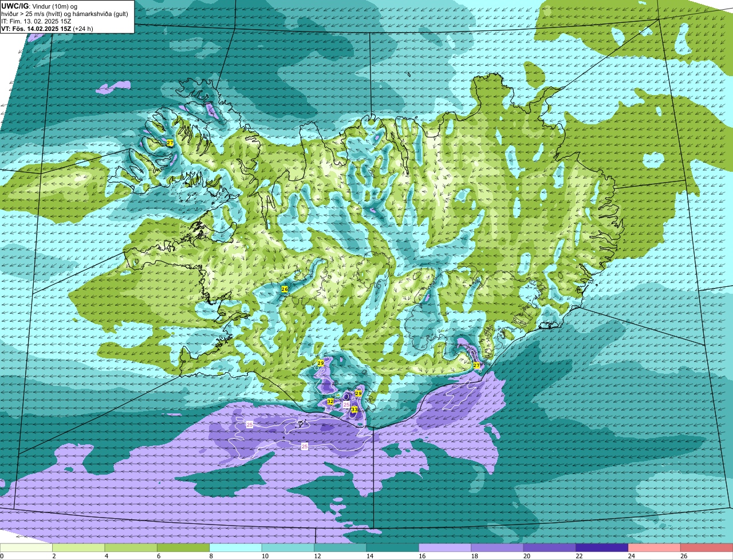Viewport: 733px width, 560px height.
Task: Select the 14–16 m/s dark teal swatch
Action: click(393, 548)
